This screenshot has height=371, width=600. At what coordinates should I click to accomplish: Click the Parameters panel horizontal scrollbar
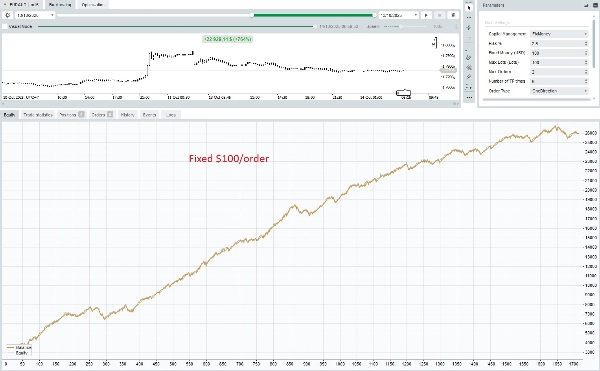point(536,99)
